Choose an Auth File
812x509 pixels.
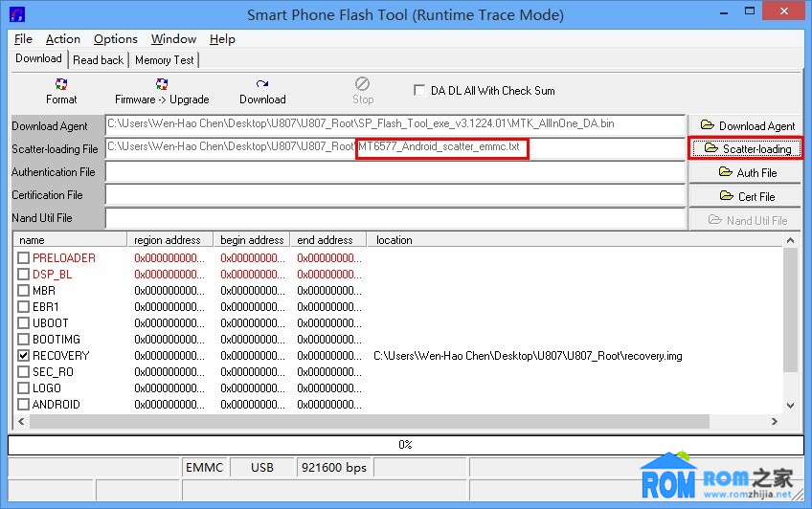747,172
